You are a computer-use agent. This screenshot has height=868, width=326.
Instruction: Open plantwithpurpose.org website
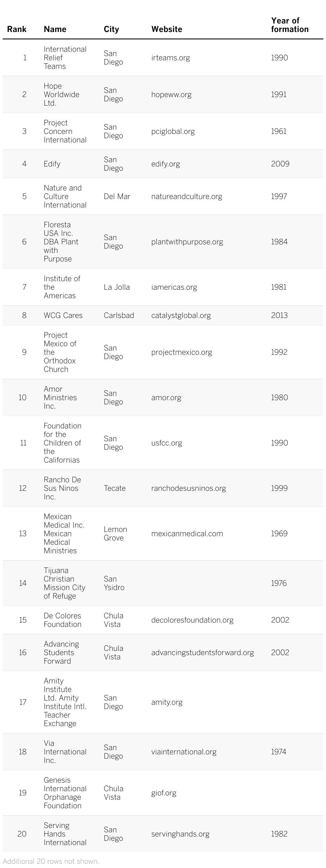pos(187,242)
